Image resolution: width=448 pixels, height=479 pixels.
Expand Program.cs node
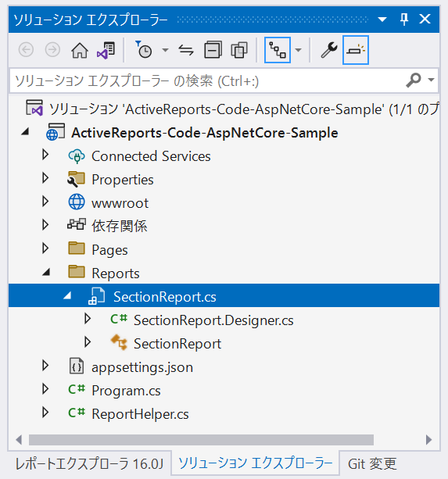[45, 389]
